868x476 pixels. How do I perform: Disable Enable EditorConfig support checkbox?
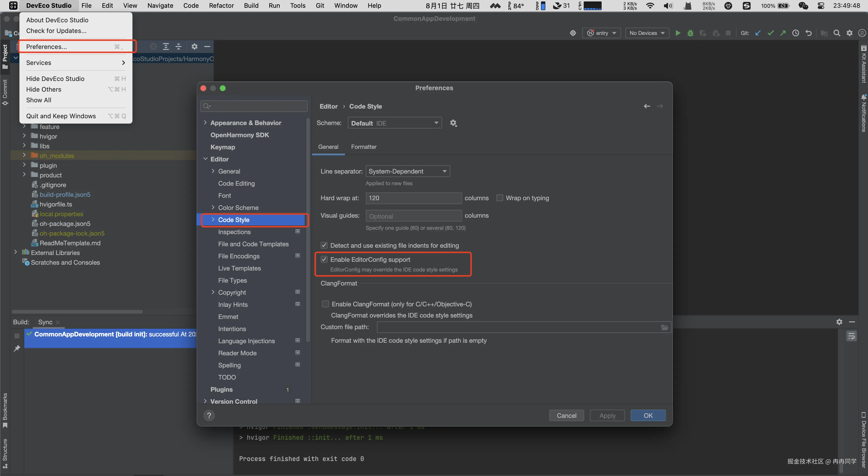tap(324, 260)
